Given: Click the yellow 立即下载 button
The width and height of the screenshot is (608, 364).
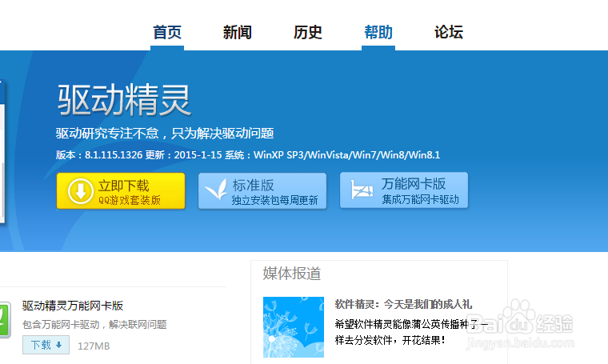Looking at the screenshot, I should click(x=121, y=191).
